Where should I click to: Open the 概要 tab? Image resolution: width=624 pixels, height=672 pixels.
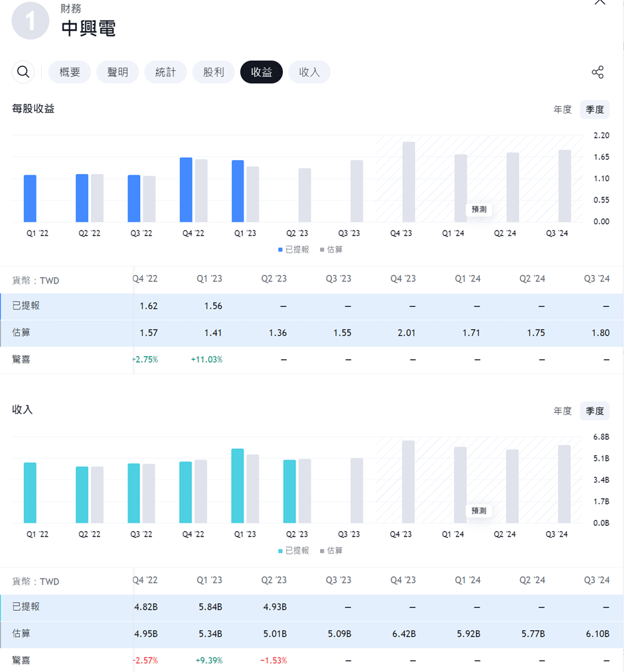click(x=70, y=72)
